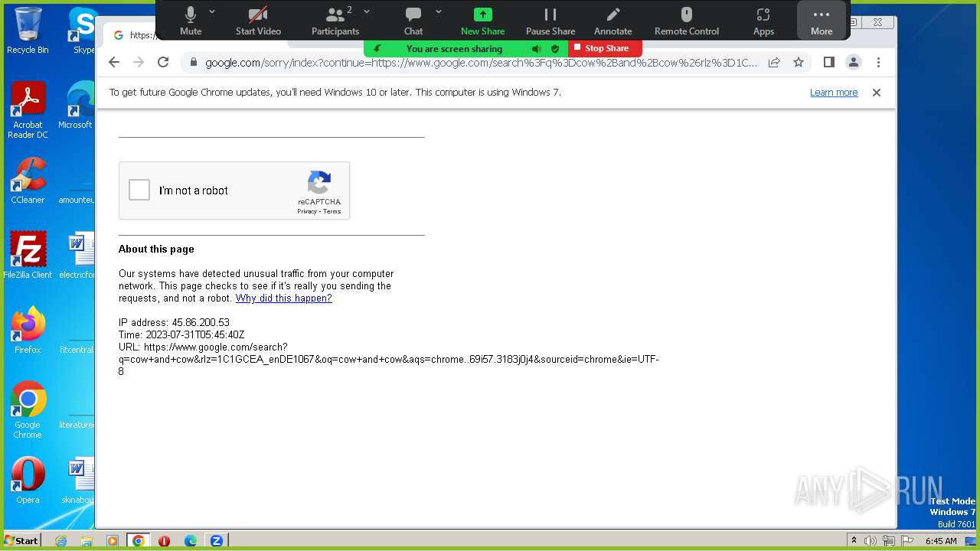Click the About this page heading

click(156, 249)
